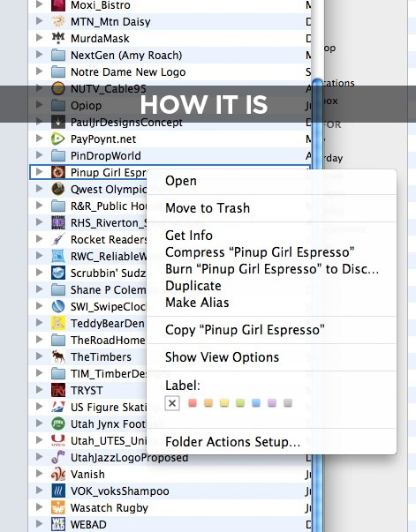The height and width of the screenshot is (532, 416).
Task: Choose Burn "Pinup Girl Espresso" to Disc
Action: coord(272,269)
